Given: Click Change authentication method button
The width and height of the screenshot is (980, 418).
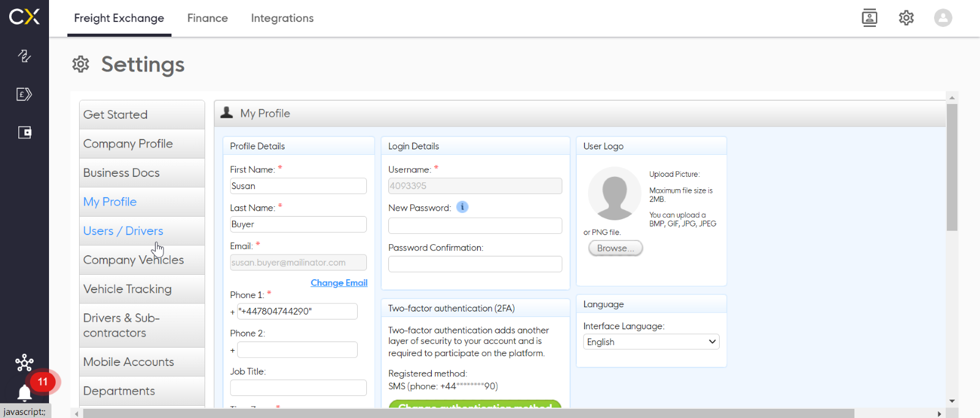Looking at the screenshot, I should click(x=475, y=404).
